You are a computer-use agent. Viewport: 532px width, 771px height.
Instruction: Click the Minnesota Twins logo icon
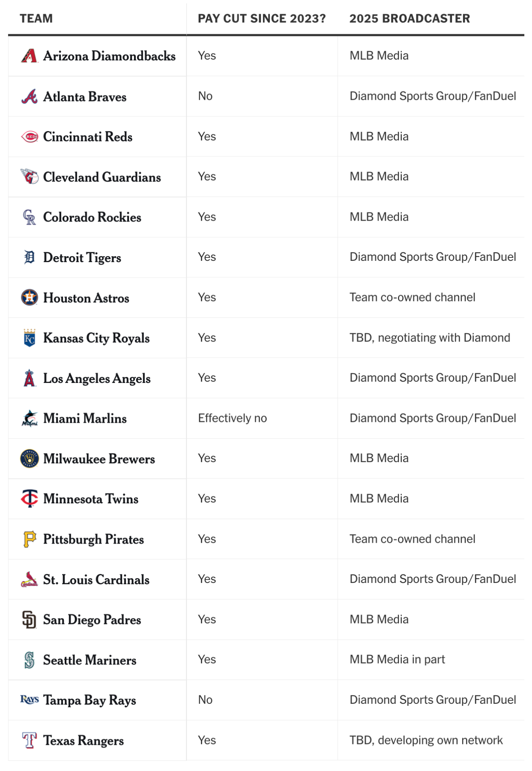pos(29,499)
